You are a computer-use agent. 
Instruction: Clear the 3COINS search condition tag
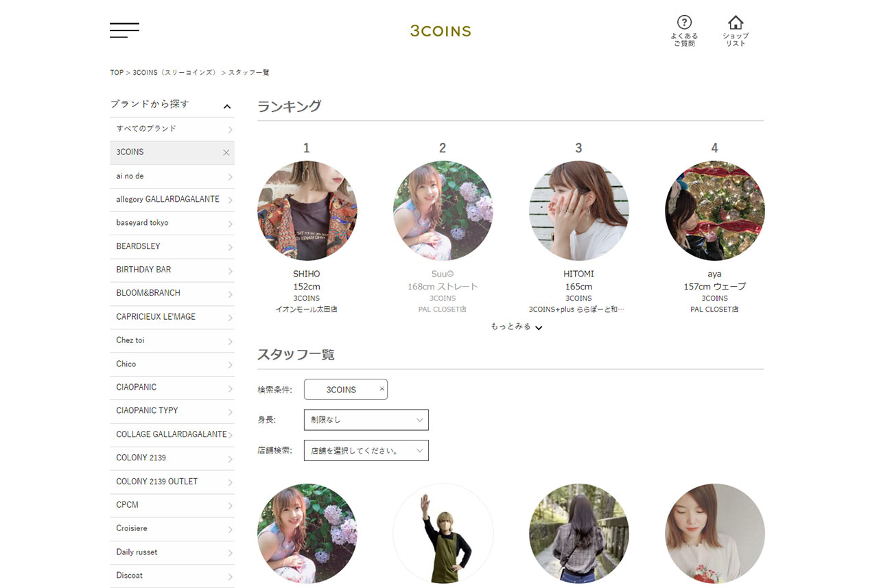[x=382, y=389]
